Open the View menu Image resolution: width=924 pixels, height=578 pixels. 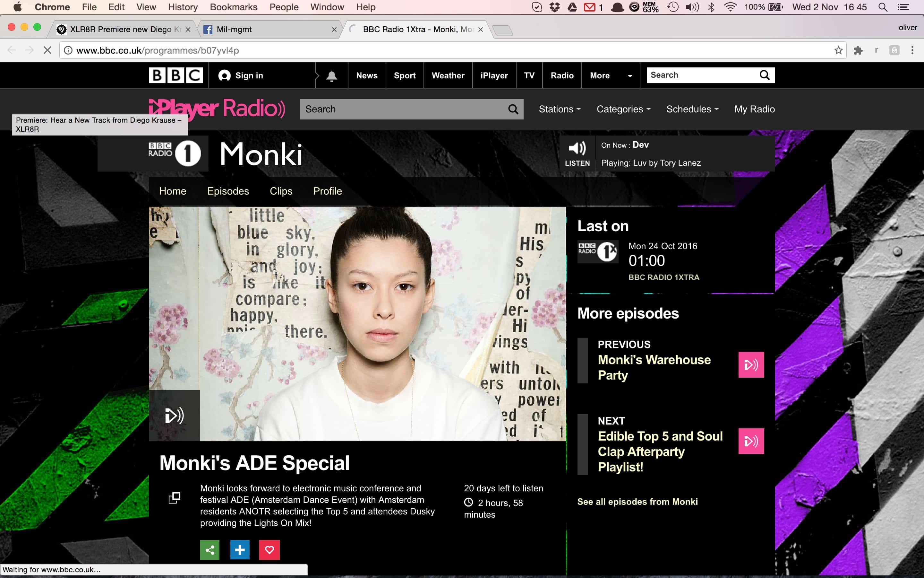146,7
